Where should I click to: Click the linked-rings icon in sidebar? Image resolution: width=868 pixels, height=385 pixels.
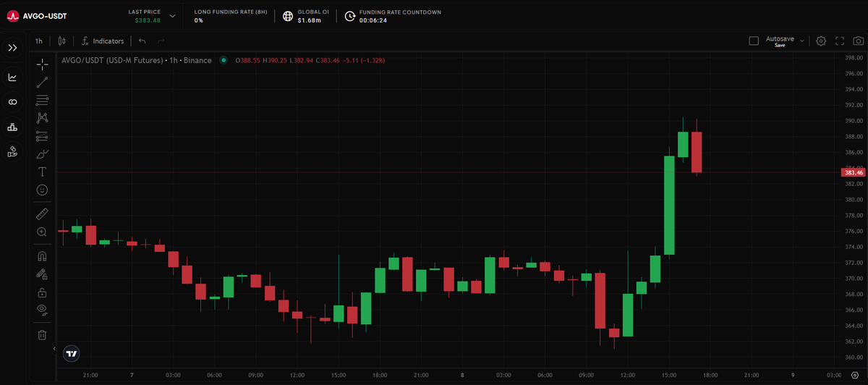tap(12, 102)
